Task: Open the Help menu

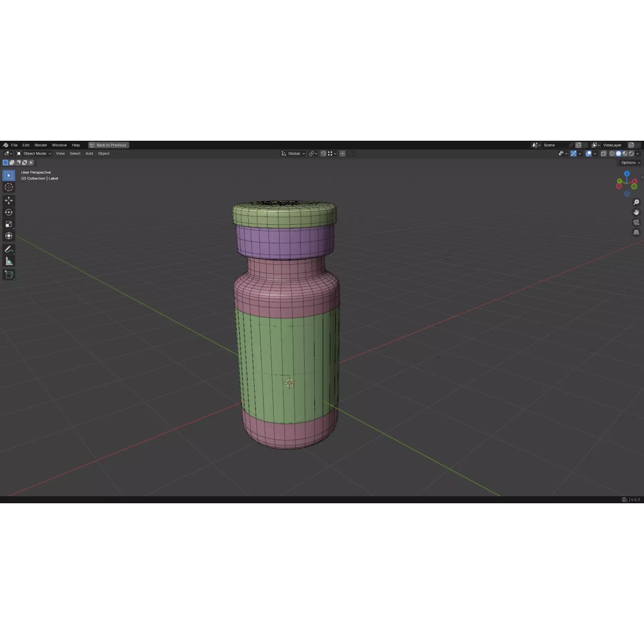Action: coord(76,145)
